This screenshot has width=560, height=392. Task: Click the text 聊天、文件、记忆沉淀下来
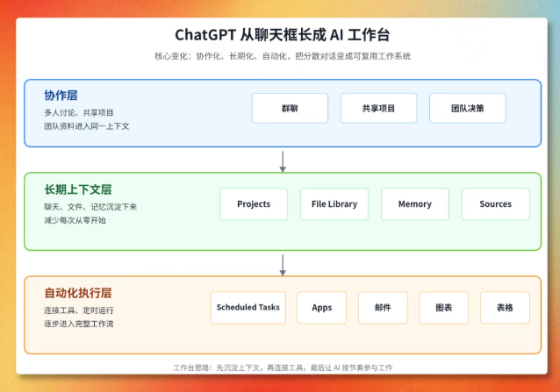point(90,207)
